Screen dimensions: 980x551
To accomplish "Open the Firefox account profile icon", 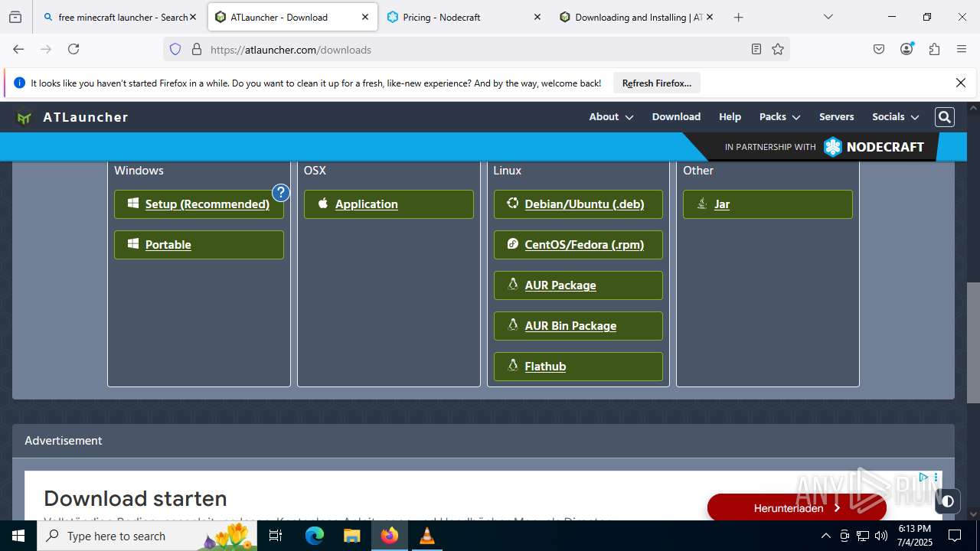I will click(906, 49).
